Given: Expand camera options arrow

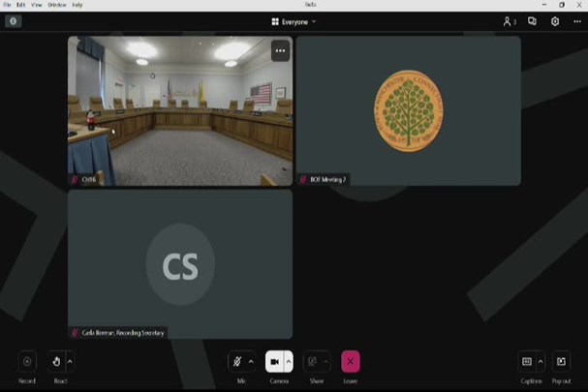Looking at the screenshot, I should (x=289, y=362).
